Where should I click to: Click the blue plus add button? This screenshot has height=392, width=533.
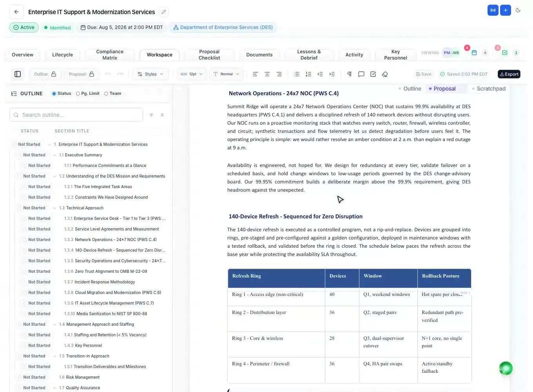click(x=506, y=10)
